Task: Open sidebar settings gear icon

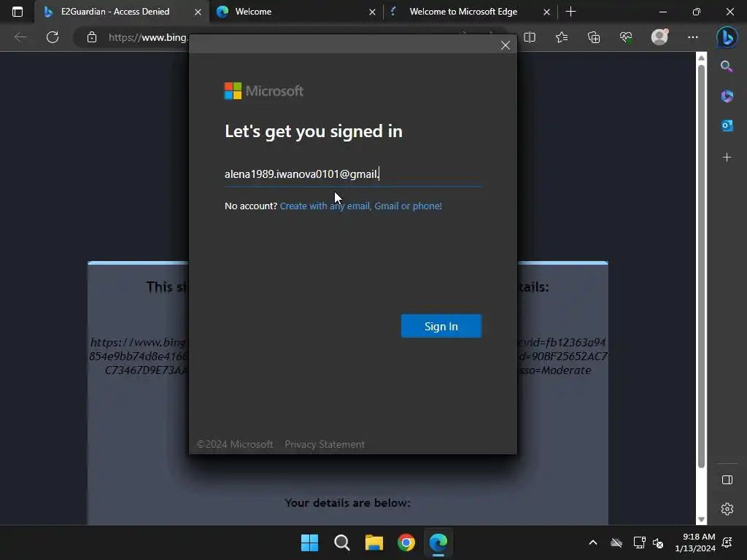Action: (x=727, y=509)
